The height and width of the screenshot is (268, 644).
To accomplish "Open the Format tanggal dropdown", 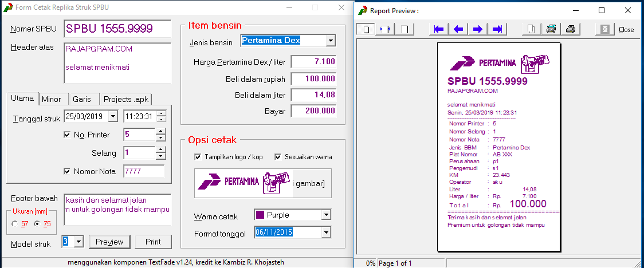I will pos(326,232).
